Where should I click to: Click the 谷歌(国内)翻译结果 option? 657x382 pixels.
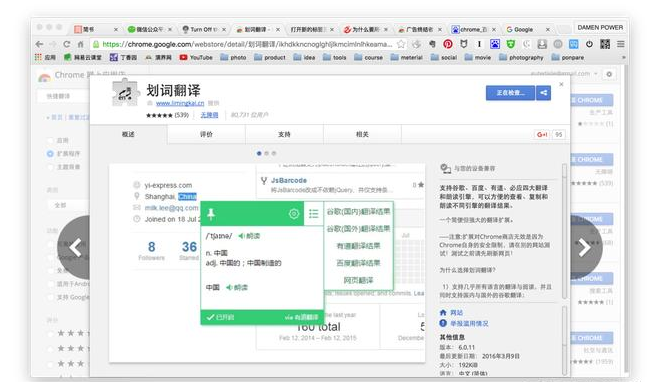point(358,212)
